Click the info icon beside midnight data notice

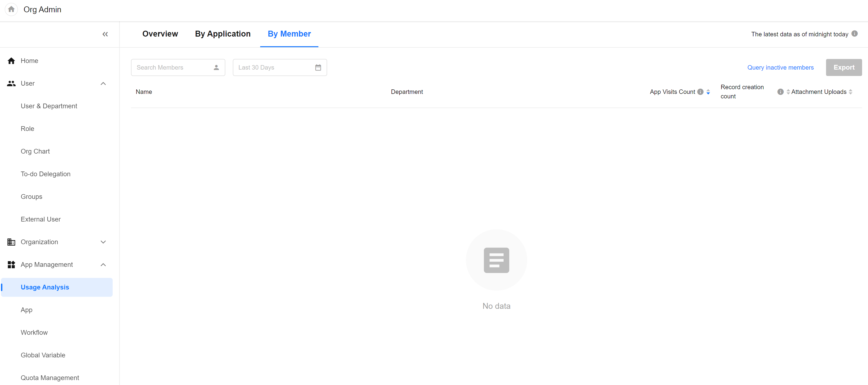(x=854, y=33)
